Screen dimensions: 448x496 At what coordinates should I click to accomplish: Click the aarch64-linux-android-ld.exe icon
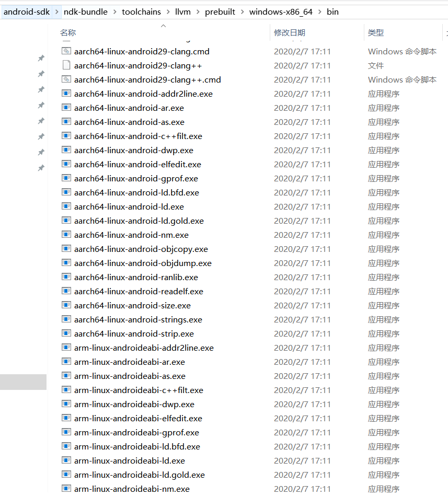[x=66, y=206]
